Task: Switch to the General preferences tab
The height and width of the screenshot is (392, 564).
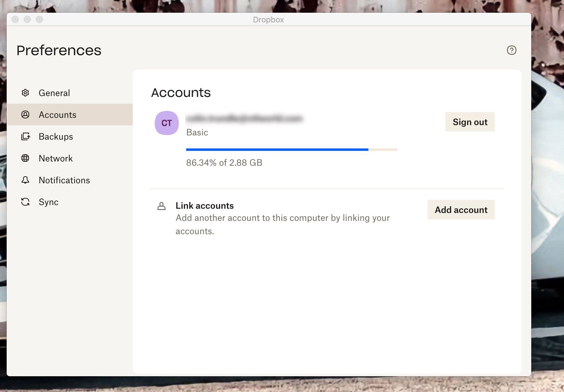Action: coord(54,93)
